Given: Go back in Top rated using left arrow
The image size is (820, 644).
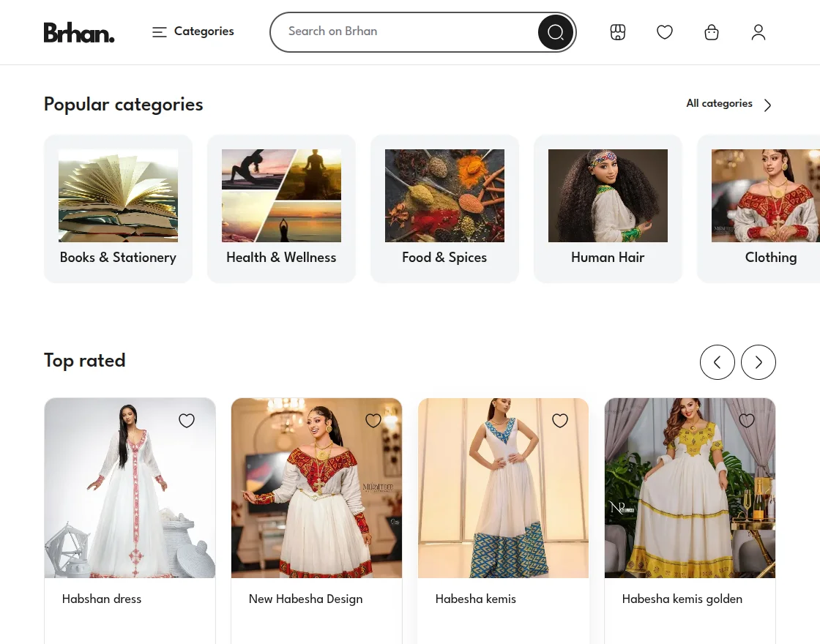Looking at the screenshot, I should tap(717, 362).
